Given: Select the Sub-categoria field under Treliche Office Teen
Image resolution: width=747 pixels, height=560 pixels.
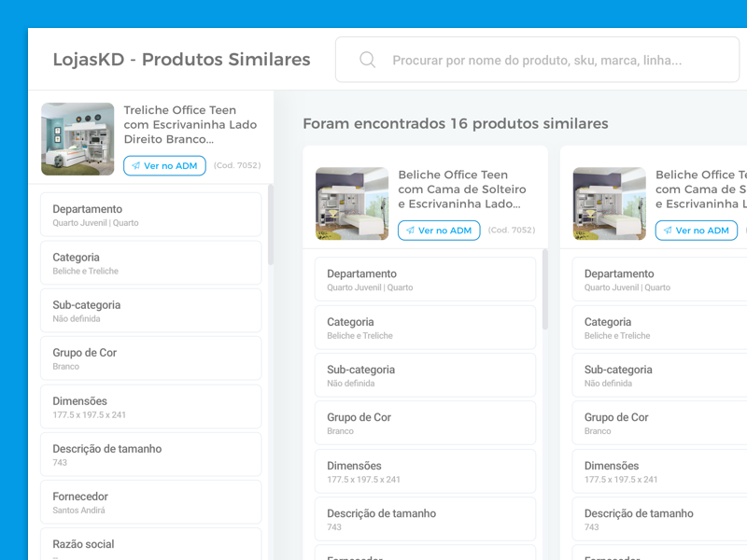Looking at the screenshot, I should (151, 311).
